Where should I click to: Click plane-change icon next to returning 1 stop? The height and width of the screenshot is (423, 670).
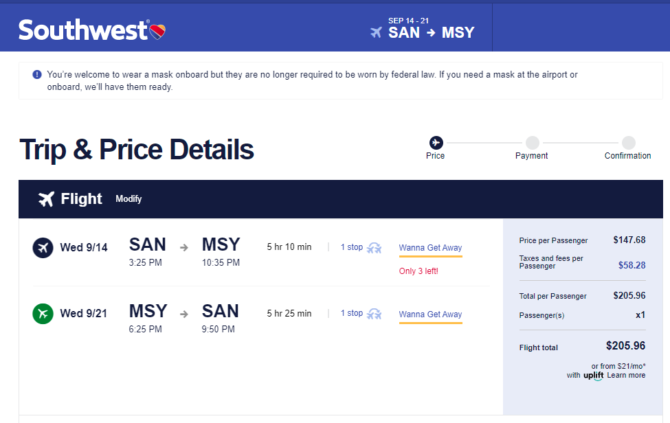[374, 314]
